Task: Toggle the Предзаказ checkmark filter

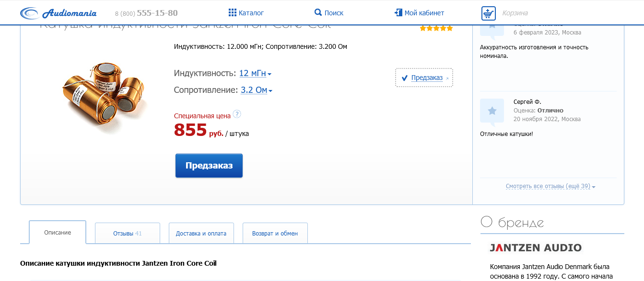Action: (405, 78)
